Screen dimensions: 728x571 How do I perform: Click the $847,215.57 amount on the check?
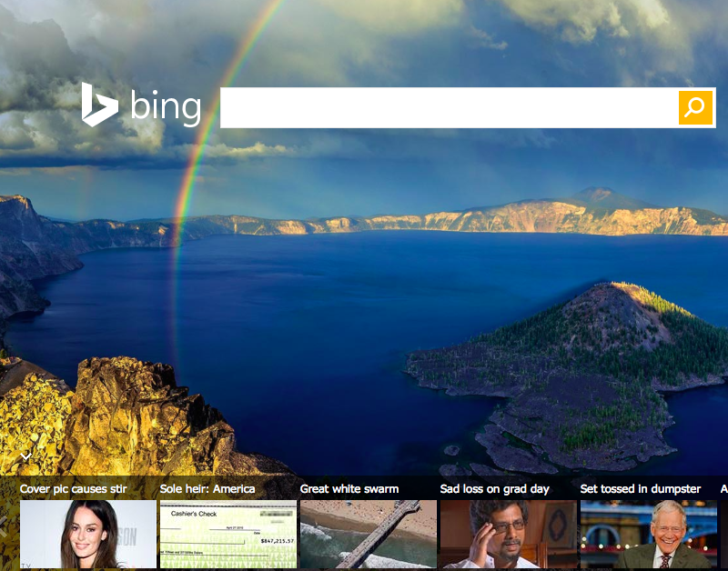pos(278,541)
